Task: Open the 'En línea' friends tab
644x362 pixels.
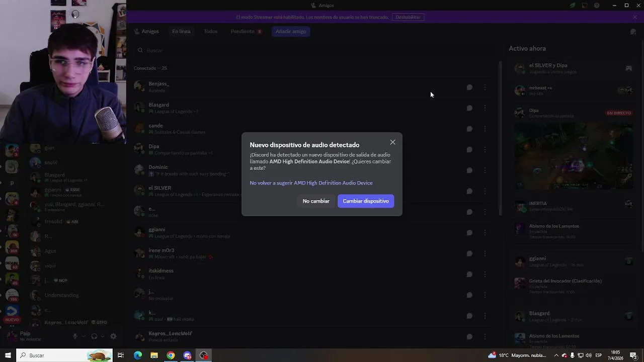Action: pos(181,31)
